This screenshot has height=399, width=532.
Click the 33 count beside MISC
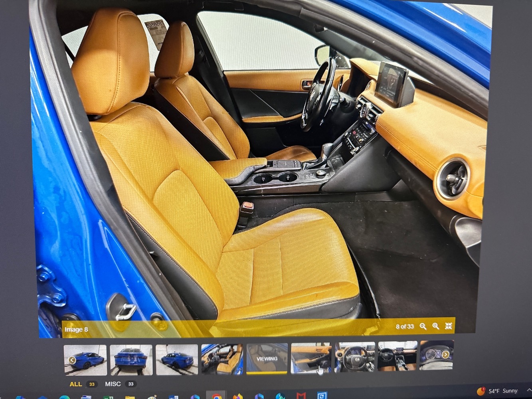[x=131, y=384]
